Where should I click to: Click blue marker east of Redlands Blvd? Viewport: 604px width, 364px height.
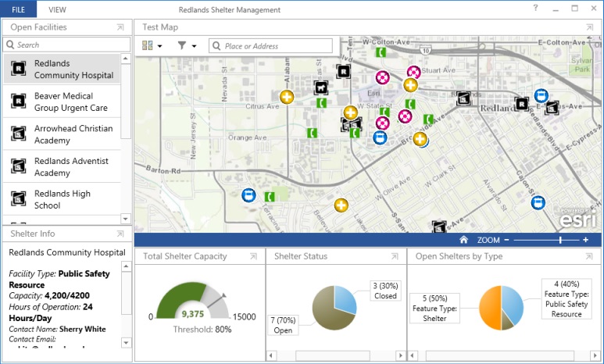(x=541, y=96)
